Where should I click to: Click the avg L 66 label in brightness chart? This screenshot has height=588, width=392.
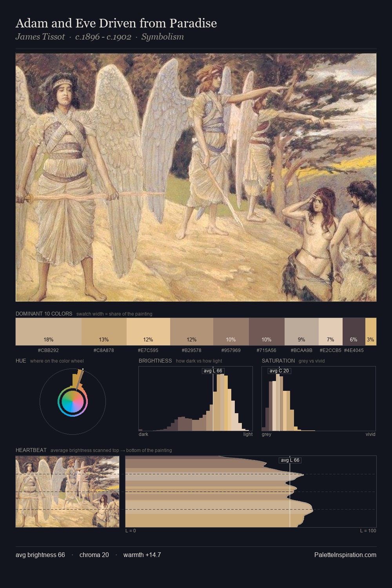(x=213, y=371)
